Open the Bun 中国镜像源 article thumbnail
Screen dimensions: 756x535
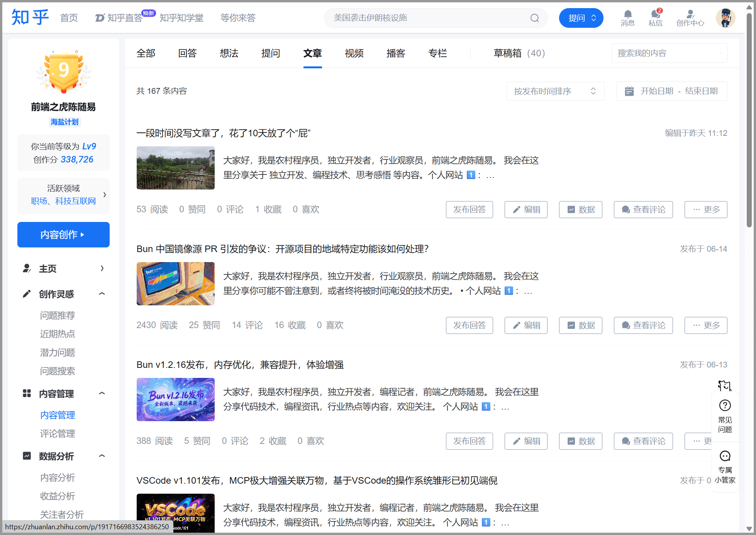(176, 284)
